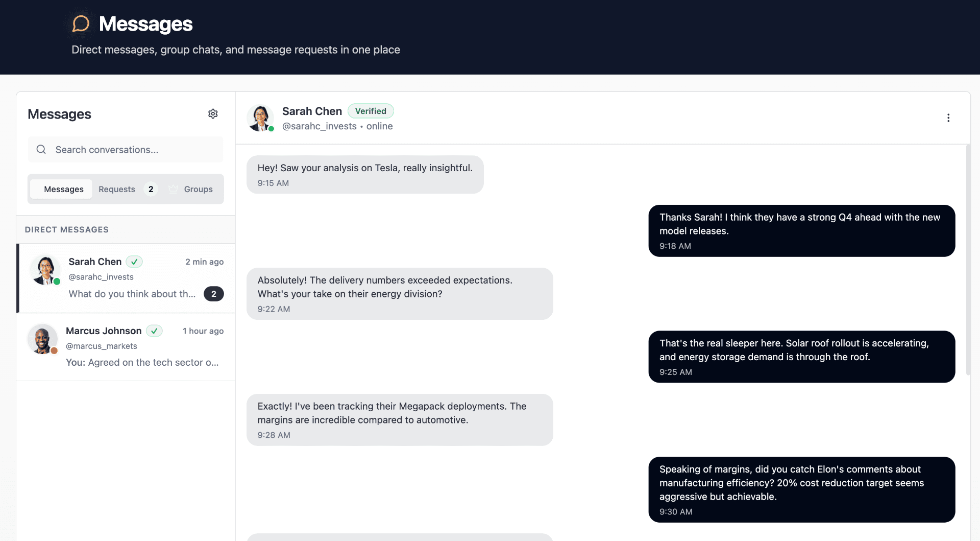Click Sarah Chen's avatar in conversation list
980x541 pixels.
pos(45,270)
